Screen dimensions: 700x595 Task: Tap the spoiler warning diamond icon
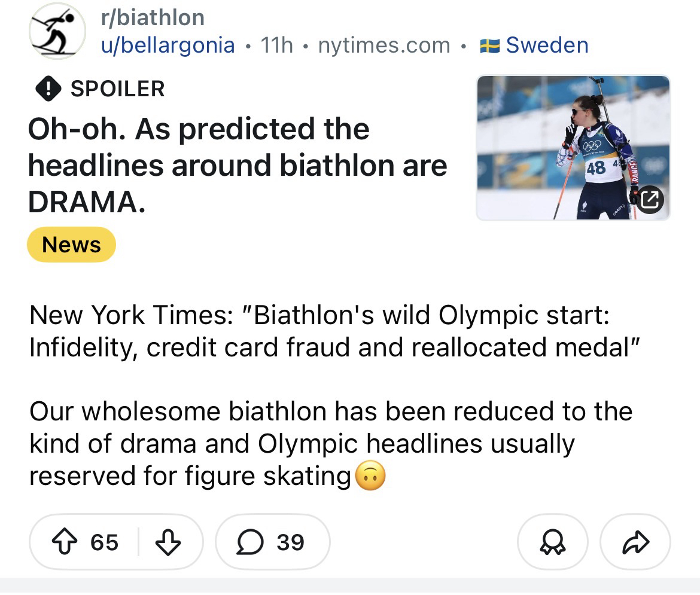(x=47, y=89)
